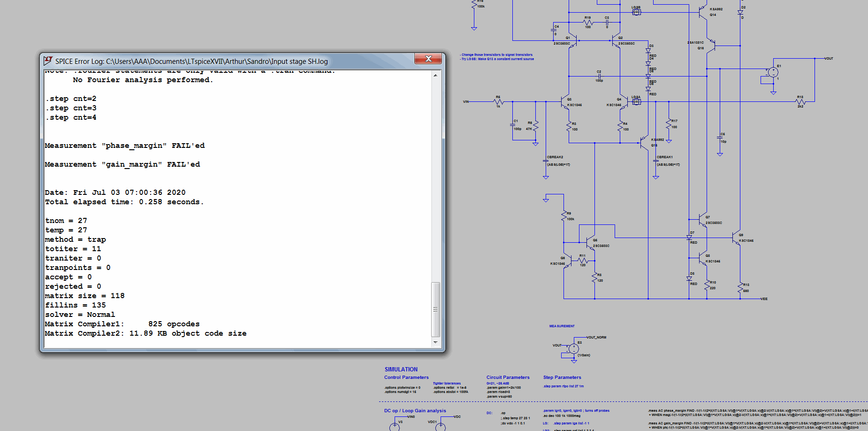This screenshot has width=868, height=431.
Task: Click the '.meas AC phase_margin' directive
Action: (758, 413)
